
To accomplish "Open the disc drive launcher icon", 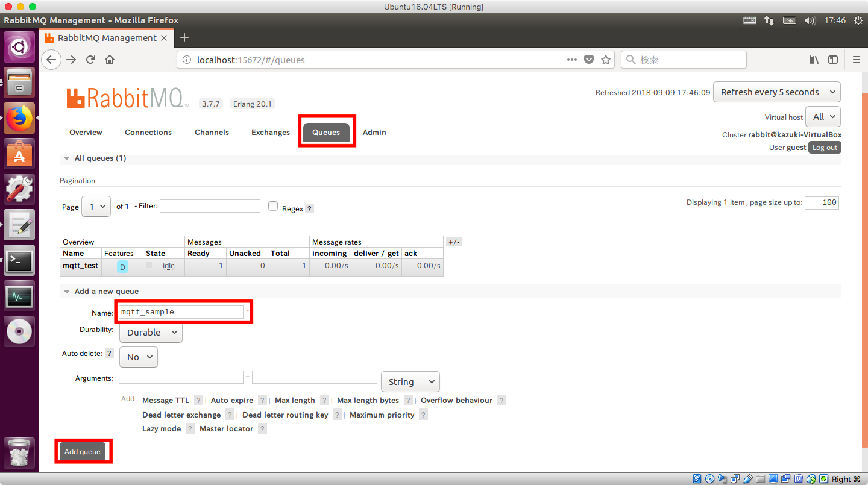I will 19,331.
